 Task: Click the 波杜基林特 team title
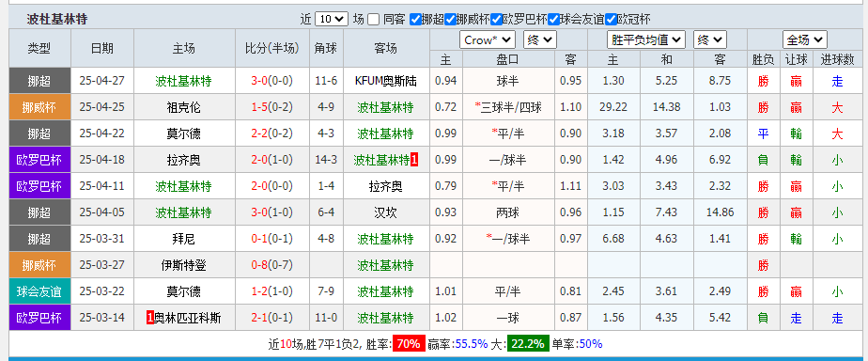pos(57,20)
